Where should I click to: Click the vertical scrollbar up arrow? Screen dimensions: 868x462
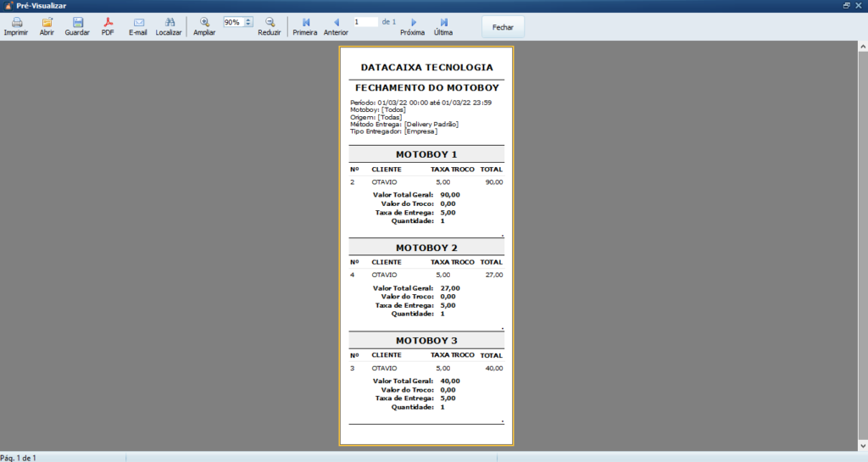point(862,46)
